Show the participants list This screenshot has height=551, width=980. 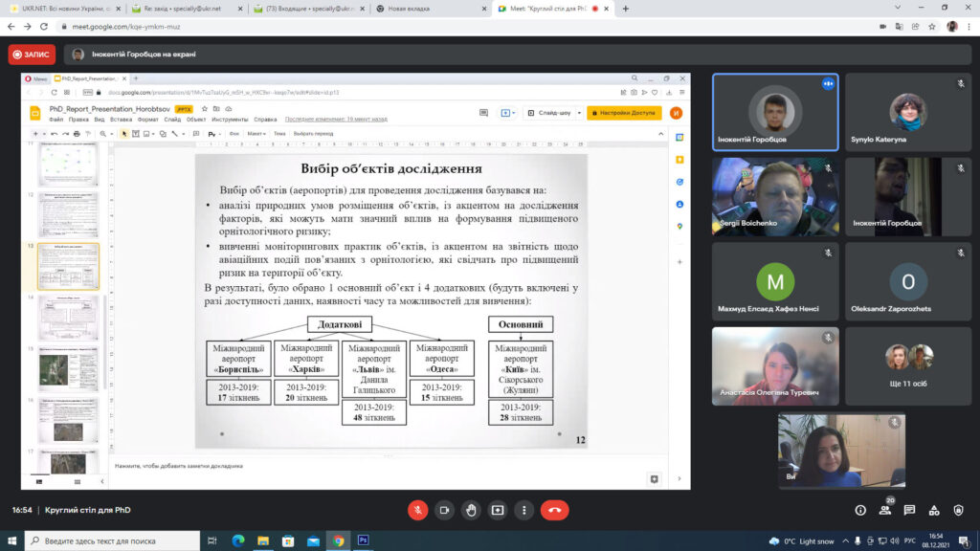[x=886, y=511]
